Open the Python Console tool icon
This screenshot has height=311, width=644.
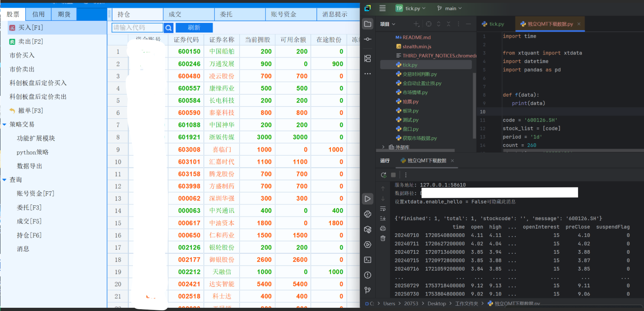(x=367, y=214)
